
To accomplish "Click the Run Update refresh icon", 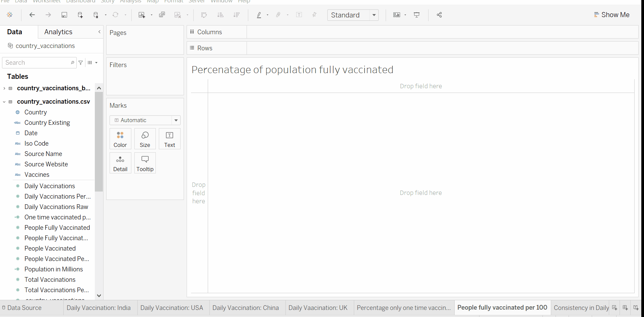I will coord(115,15).
